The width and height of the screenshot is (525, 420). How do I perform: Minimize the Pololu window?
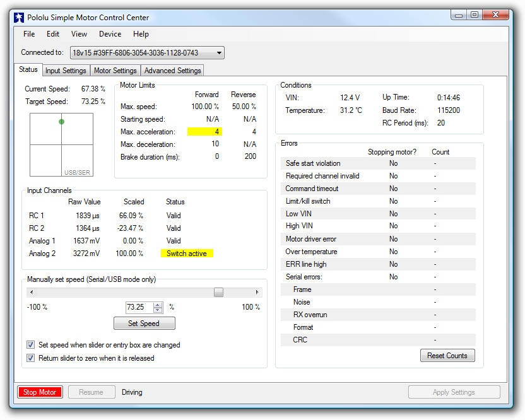[459, 15]
